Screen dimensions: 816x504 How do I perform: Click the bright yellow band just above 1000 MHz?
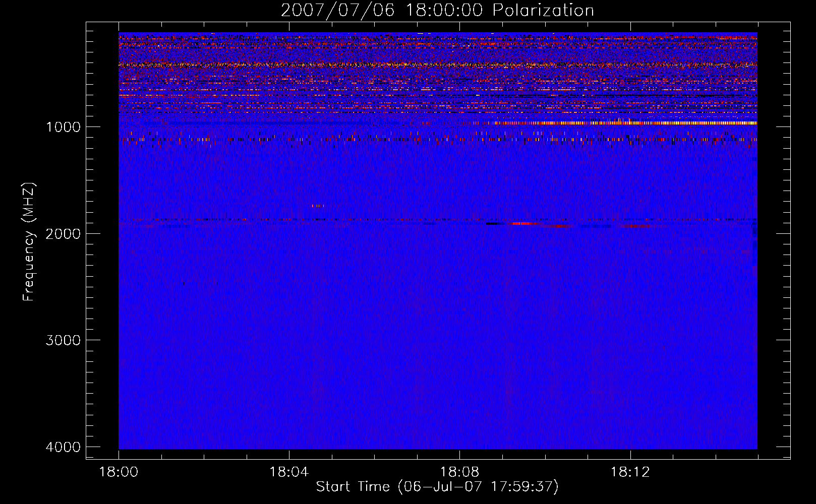click(x=625, y=122)
